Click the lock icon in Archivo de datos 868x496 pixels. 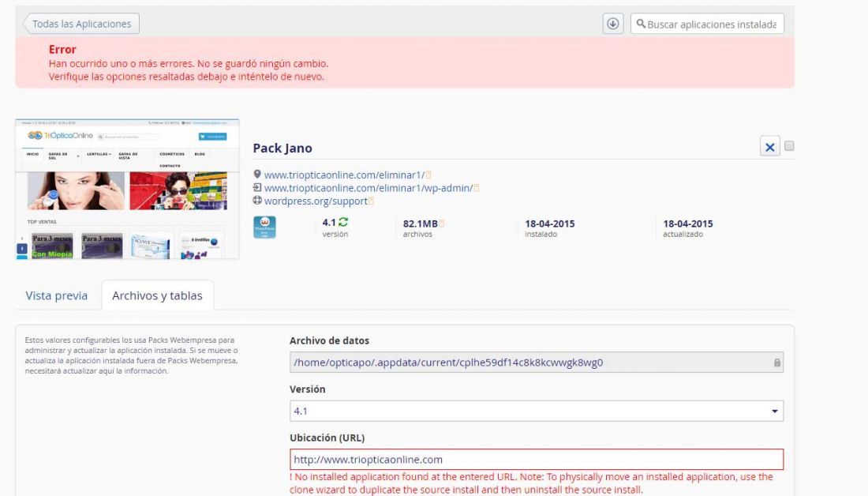click(776, 363)
